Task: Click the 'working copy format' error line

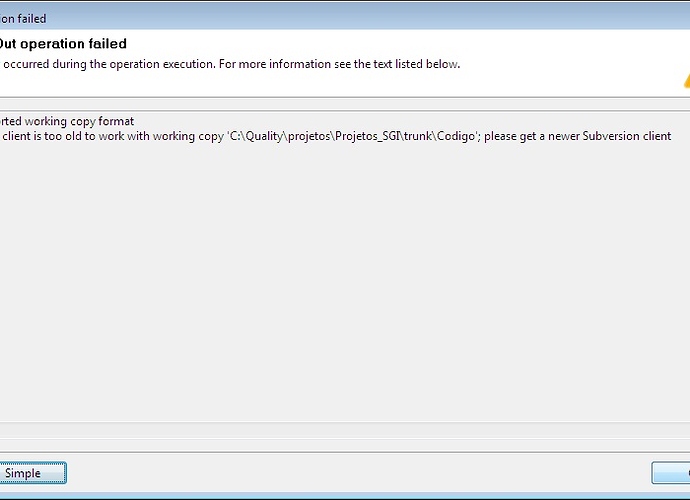Action: pos(67,121)
